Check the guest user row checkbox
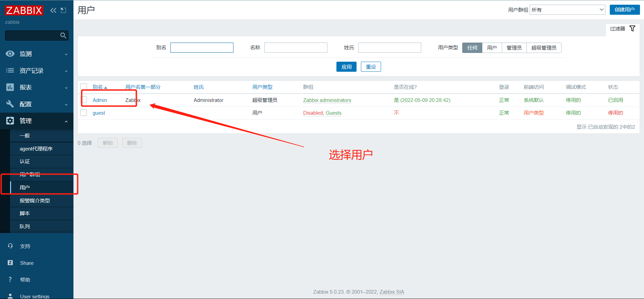Image resolution: width=644 pixels, height=299 pixels. pos(84,113)
